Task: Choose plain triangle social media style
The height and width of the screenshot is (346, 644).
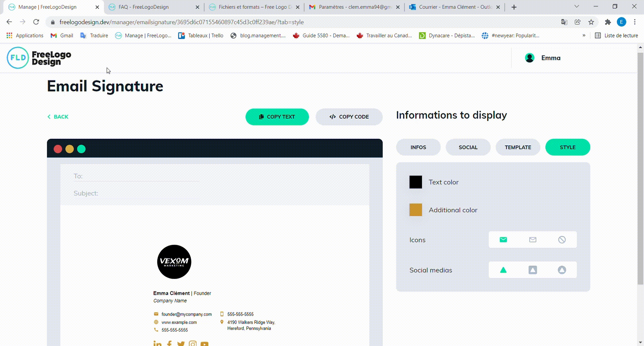Action: pos(503,270)
